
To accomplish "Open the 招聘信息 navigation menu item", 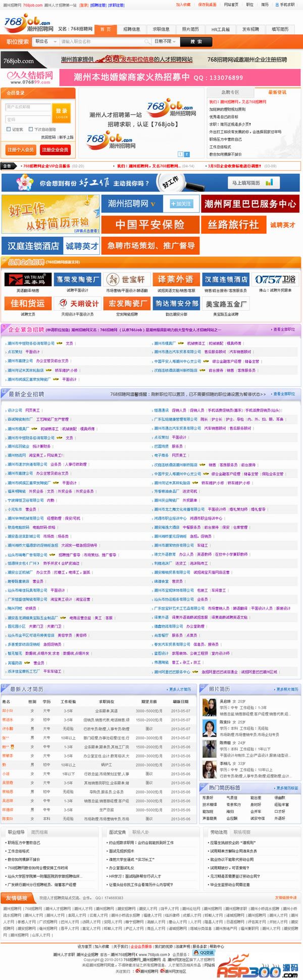I will 132,29.
